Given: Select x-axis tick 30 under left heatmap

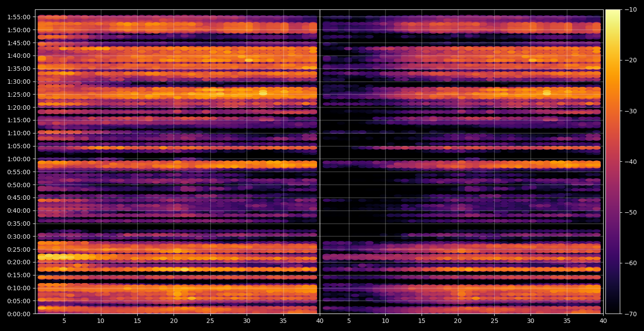Looking at the screenshot, I should click(247, 321).
